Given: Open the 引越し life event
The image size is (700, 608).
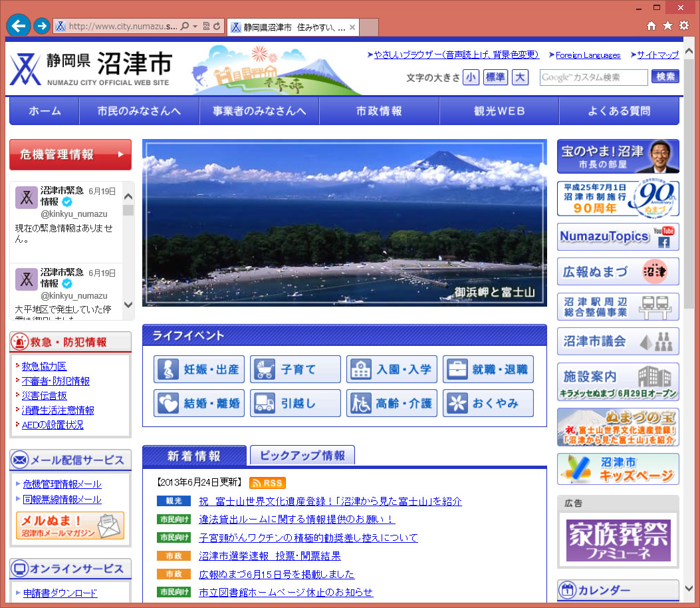Looking at the screenshot, I should (x=296, y=403).
